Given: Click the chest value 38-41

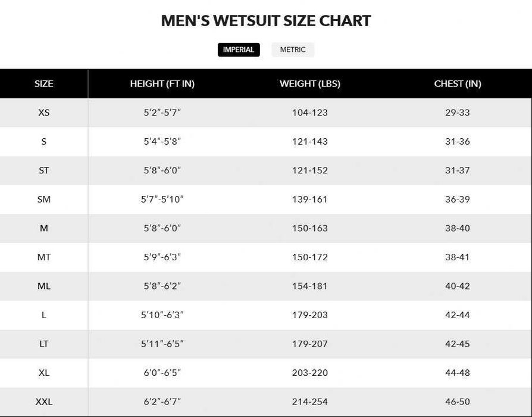Looking at the screenshot, I should pos(458,257).
